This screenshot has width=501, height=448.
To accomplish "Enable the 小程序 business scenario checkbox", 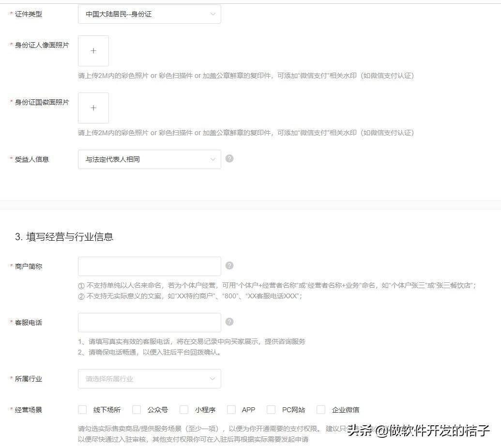I will click(184, 410).
